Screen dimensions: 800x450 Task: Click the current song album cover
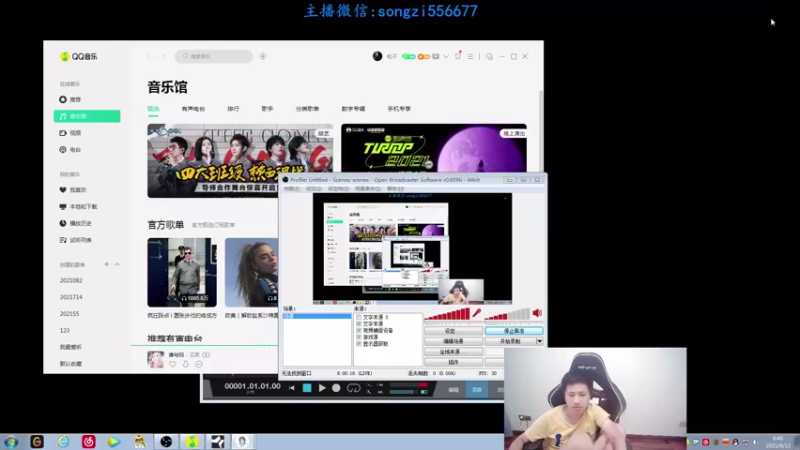156,359
